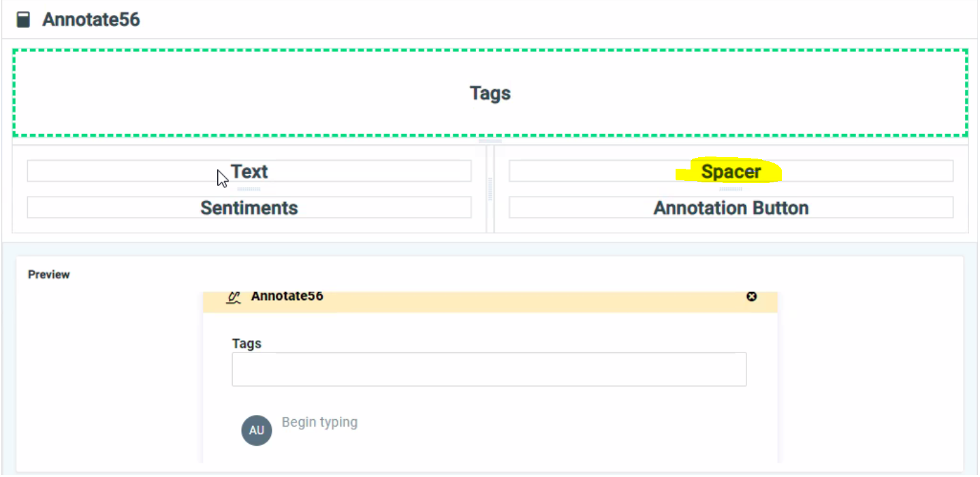
Task: Click the handle between Text and Sentiments
Action: pos(249,189)
